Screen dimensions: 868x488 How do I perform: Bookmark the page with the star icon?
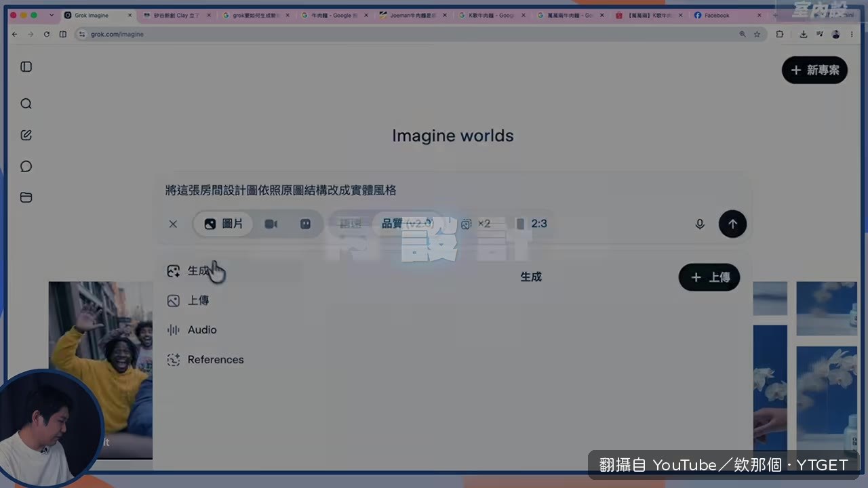(x=757, y=34)
